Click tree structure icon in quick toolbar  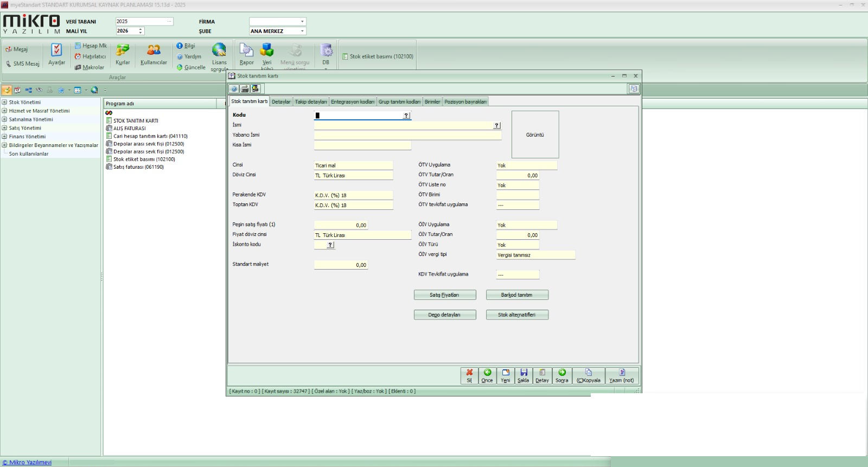[28, 90]
